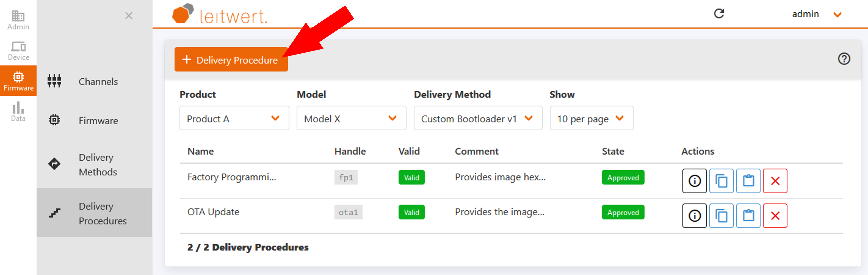The height and width of the screenshot is (275, 868).
Task: Paste into the Factory Programming procedure row
Action: point(748,181)
